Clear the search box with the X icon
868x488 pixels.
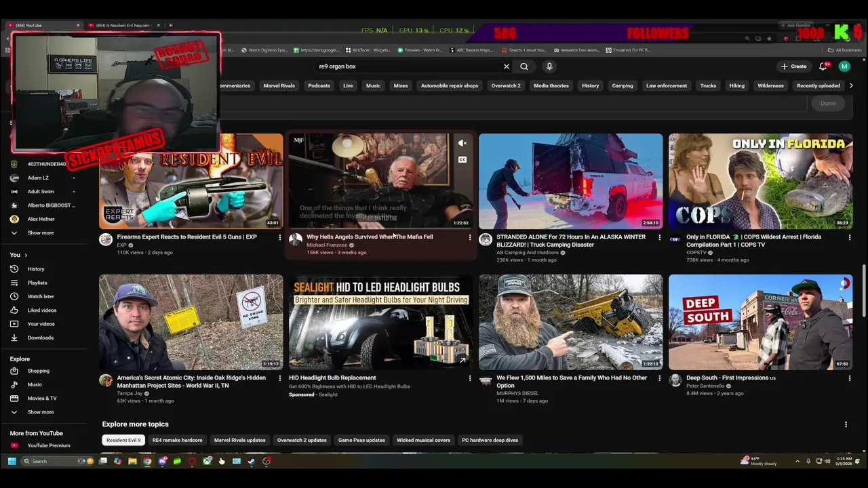point(506,66)
